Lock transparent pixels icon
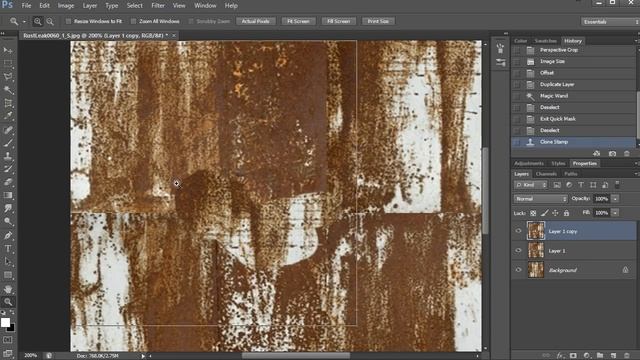Viewport: 640px width, 360px height. [533, 213]
